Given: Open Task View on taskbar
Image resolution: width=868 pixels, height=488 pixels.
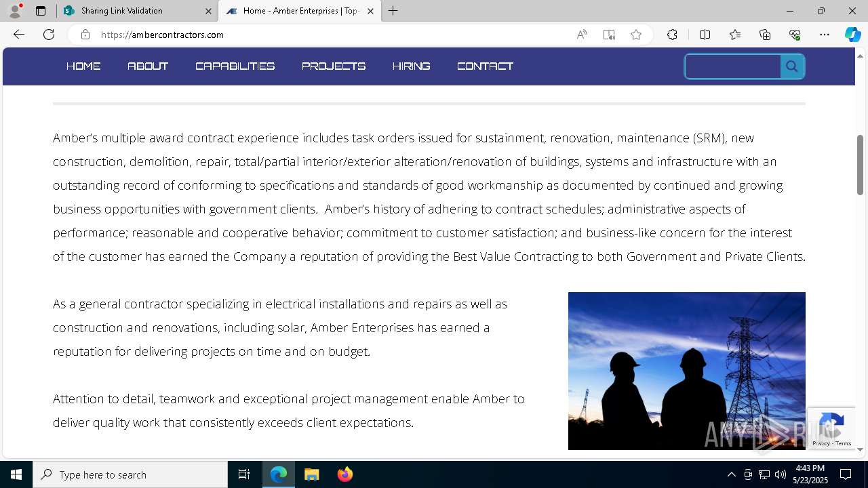Looking at the screenshot, I should coord(244,474).
